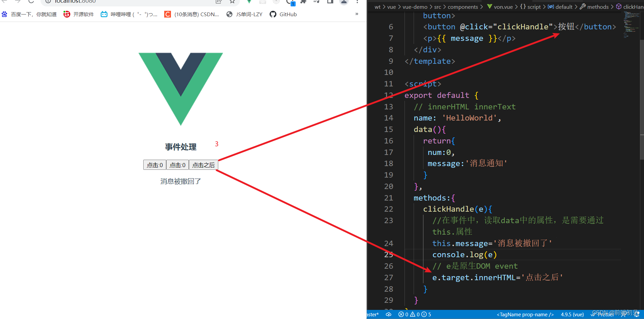Image resolution: width=644 pixels, height=319 pixels.
Task: Click the first 点击:0 button left of the other
Action: pos(155,165)
